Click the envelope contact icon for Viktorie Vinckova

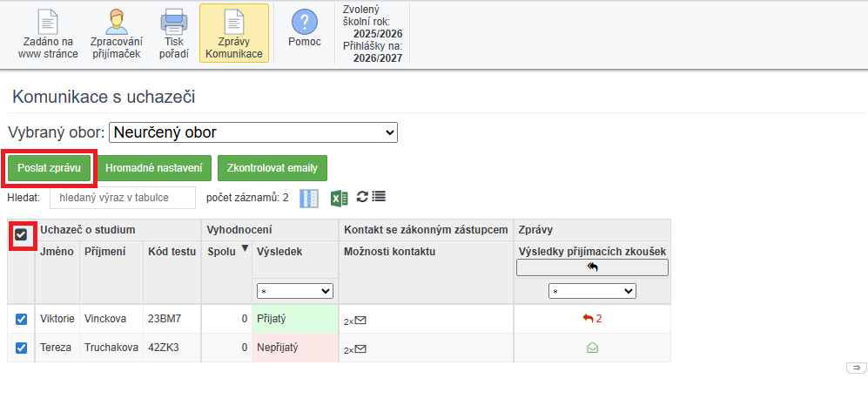coord(360,321)
